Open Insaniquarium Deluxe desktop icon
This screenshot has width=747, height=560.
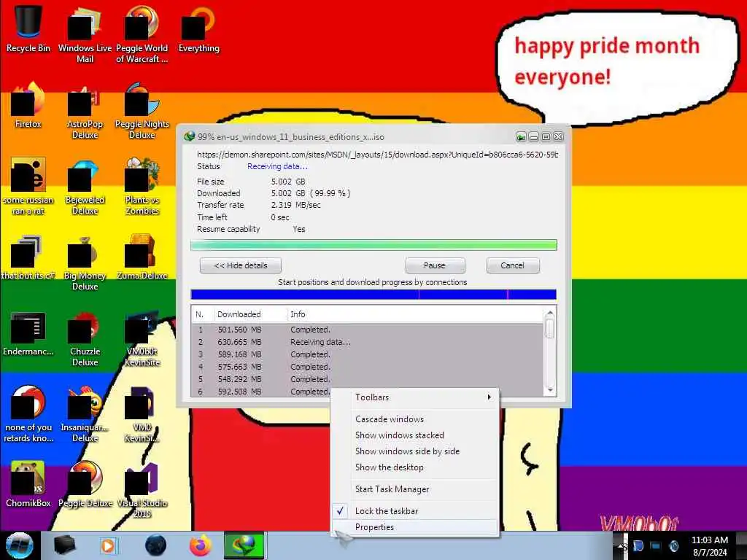coord(85,414)
